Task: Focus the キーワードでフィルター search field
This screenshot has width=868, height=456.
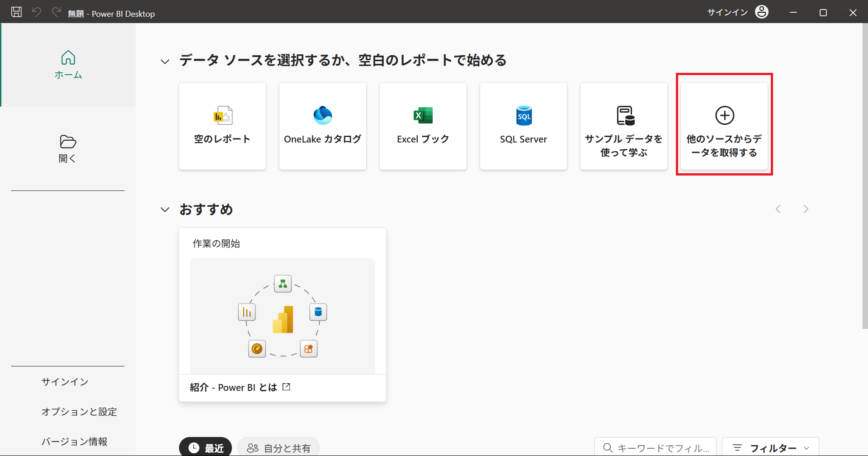Action: (x=656, y=447)
